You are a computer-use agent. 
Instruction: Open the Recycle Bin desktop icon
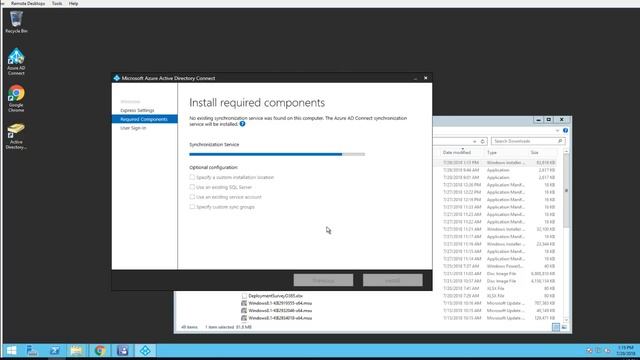coord(16,22)
